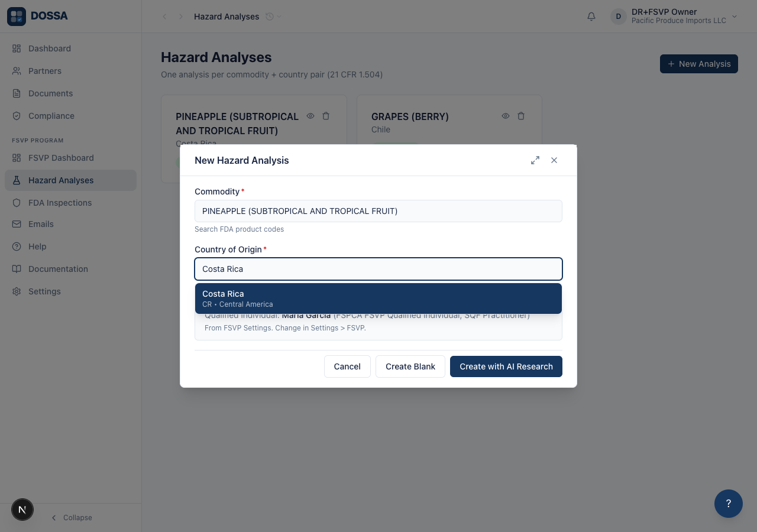The height and width of the screenshot is (532, 757).
Task: Select Hazard Analyses in sidebar
Action: pyautogui.click(x=70, y=180)
